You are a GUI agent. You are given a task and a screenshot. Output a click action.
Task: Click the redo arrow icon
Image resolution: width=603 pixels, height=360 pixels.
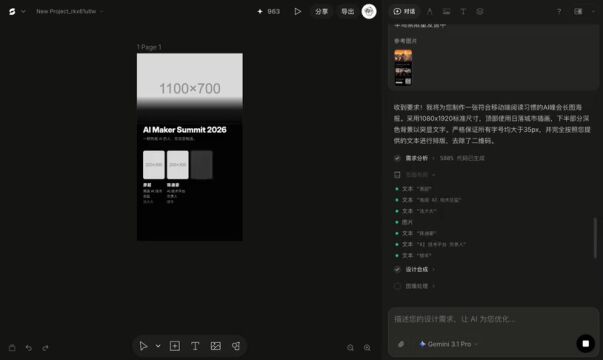(x=45, y=348)
